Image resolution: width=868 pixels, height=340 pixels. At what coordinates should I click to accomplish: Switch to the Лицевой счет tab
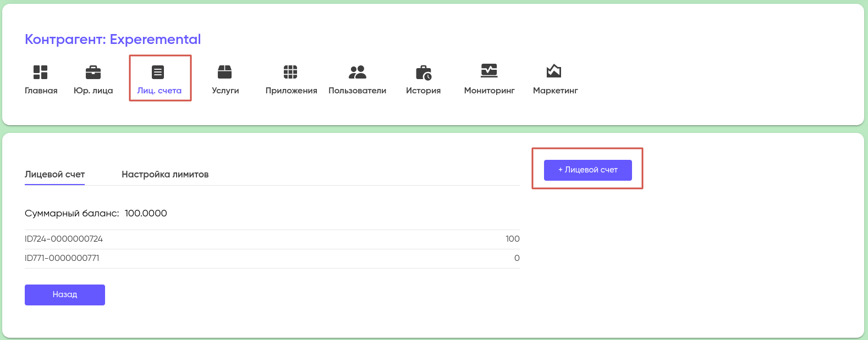click(x=54, y=174)
